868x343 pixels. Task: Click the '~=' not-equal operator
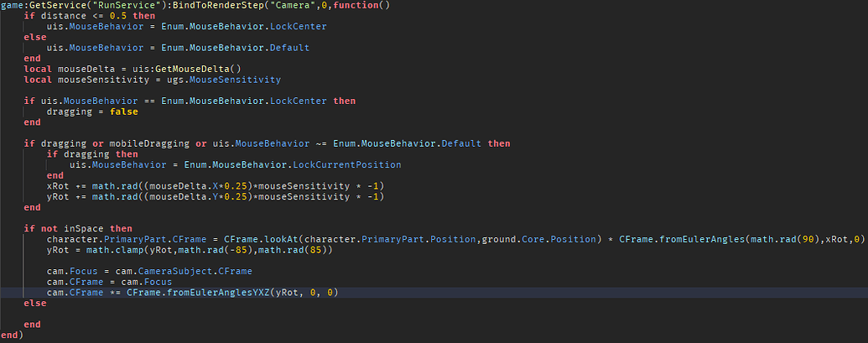(321, 144)
